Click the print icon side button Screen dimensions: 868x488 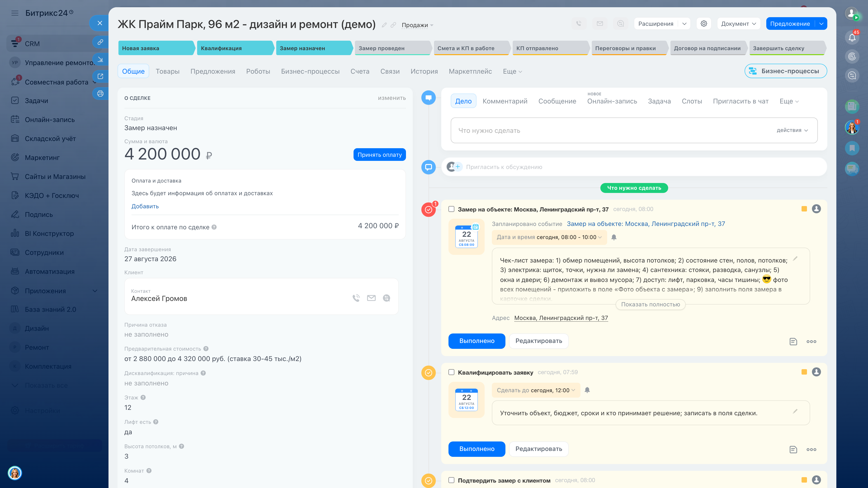pyautogui.click(x=100, y=94)
